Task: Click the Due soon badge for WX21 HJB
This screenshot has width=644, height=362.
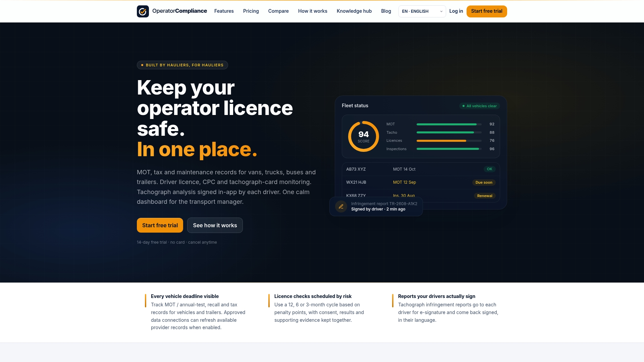Action: point(484,183)
